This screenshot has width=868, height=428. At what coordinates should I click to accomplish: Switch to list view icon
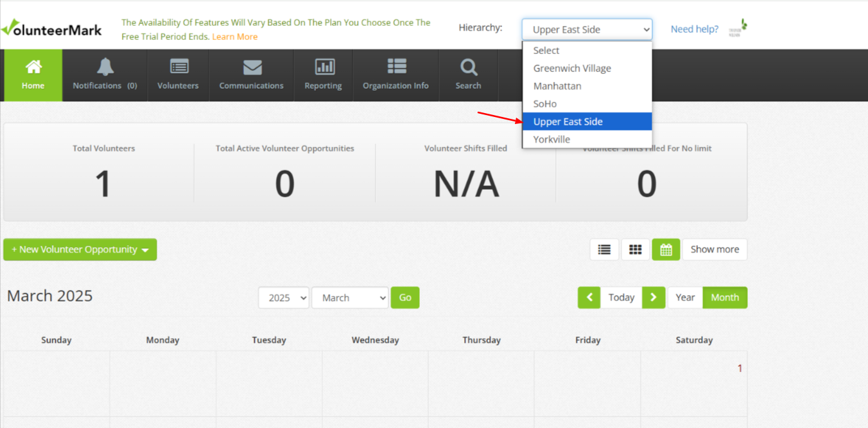pos(604,249)
